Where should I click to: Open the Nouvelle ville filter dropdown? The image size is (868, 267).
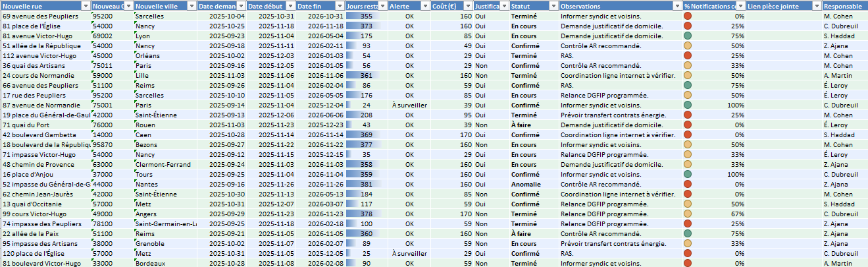click(190, 5)
